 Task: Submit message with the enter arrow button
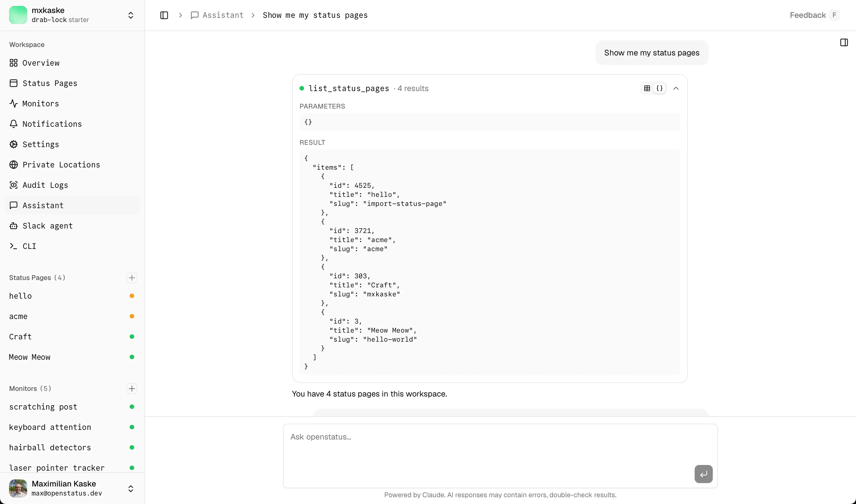tap(703, 474)
